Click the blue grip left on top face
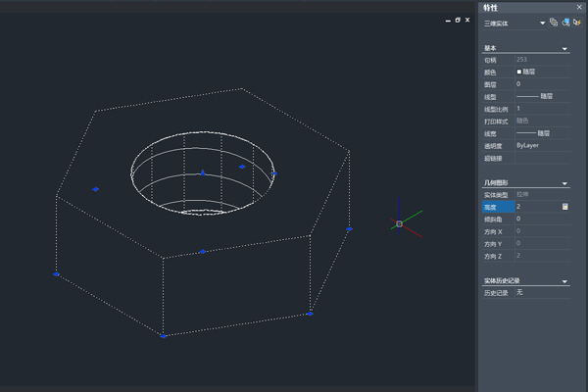 96,189
